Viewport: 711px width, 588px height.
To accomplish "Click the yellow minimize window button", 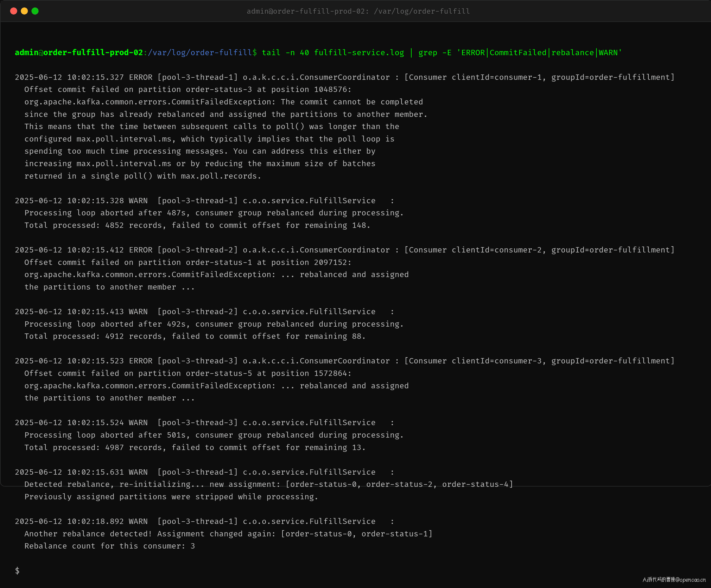I will [x=24, y=11].
